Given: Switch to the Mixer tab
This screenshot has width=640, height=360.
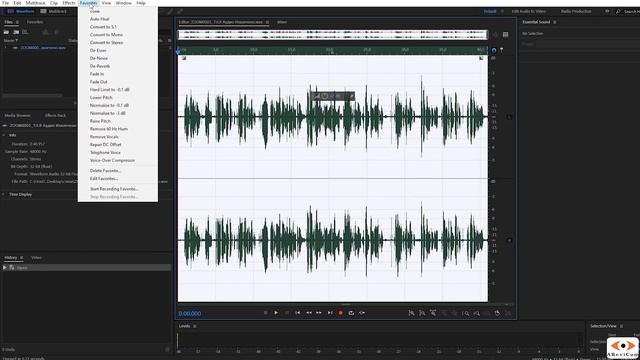Looking at the screenshot, I should pos(282,22).
